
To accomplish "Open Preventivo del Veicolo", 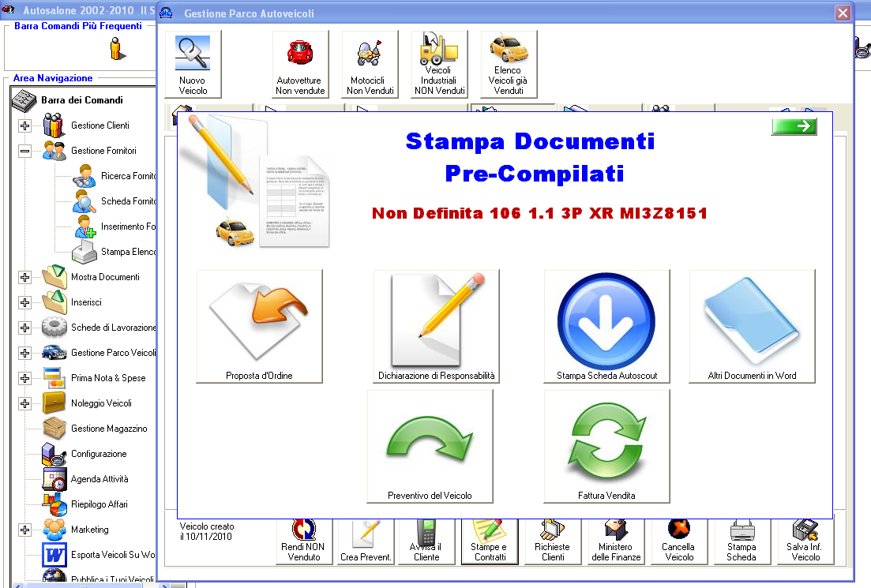I will pos(430,447).
